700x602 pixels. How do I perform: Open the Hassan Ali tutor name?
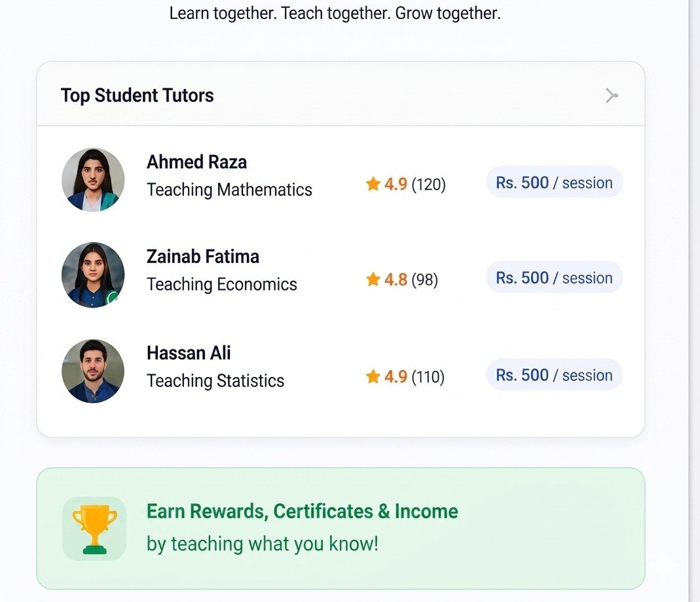(189, 353)
